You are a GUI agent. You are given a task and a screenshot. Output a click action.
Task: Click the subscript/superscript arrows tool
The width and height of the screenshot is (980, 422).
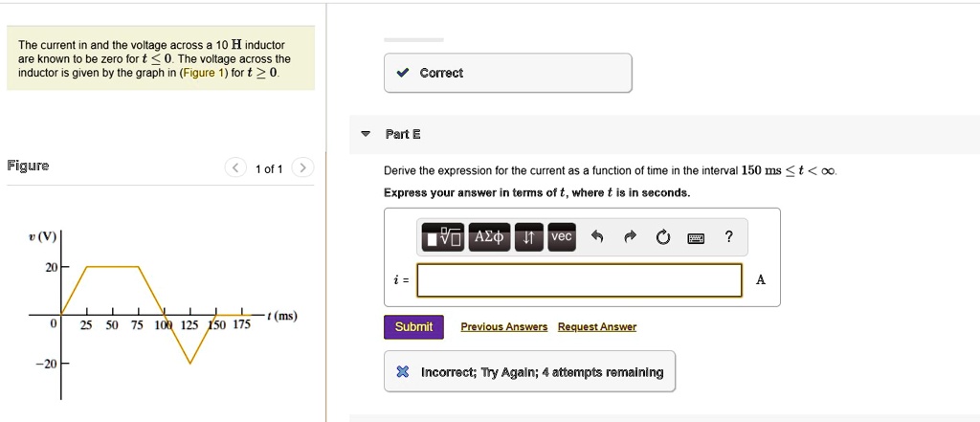528,236
